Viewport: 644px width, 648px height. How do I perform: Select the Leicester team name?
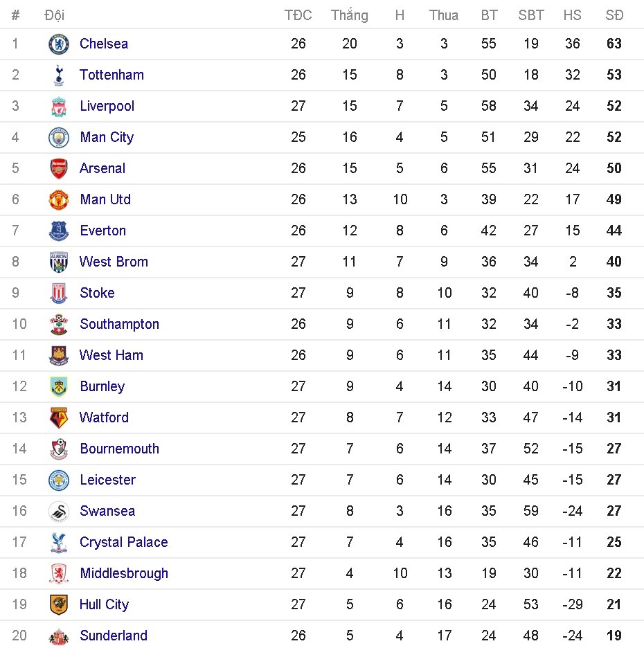[x=107, y=480]
